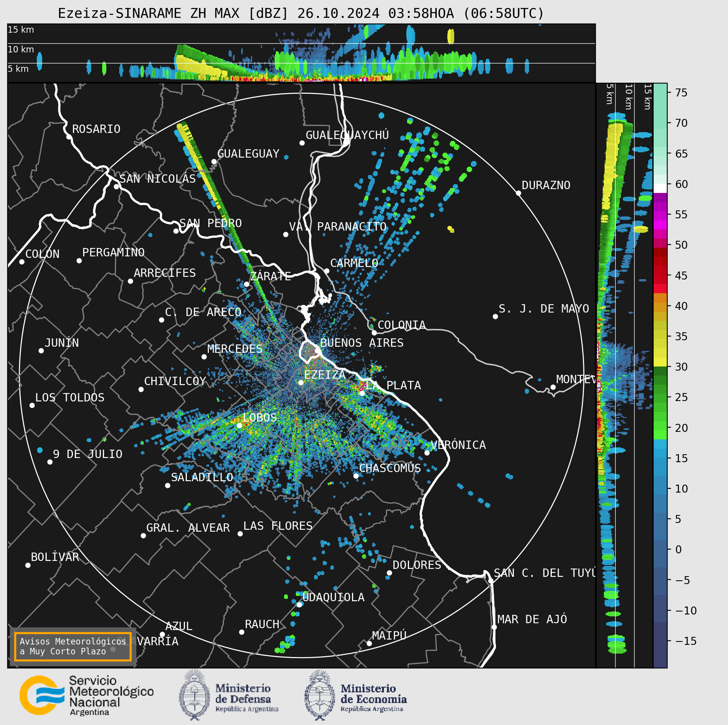Image resolution: width=728 pixels, height=725 pixels.
Task: Click the Colonia city marker dot
Action: click(x=374, y=333)
